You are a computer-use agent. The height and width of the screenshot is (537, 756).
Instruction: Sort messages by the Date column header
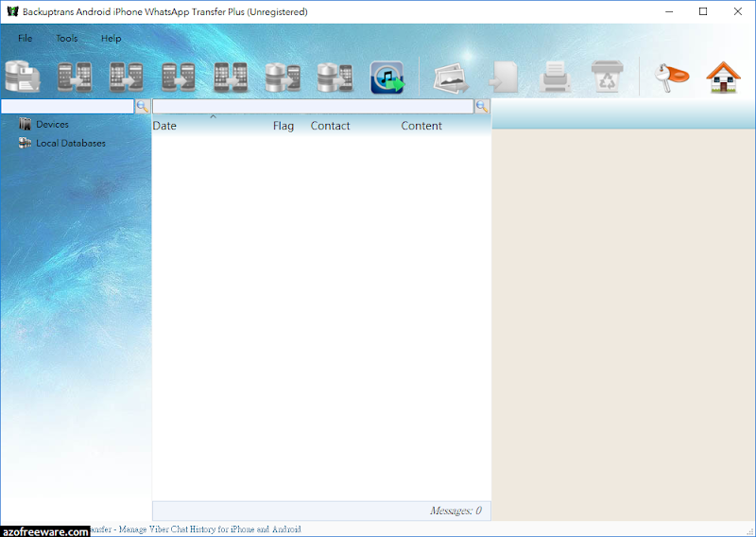coord(164,126)
